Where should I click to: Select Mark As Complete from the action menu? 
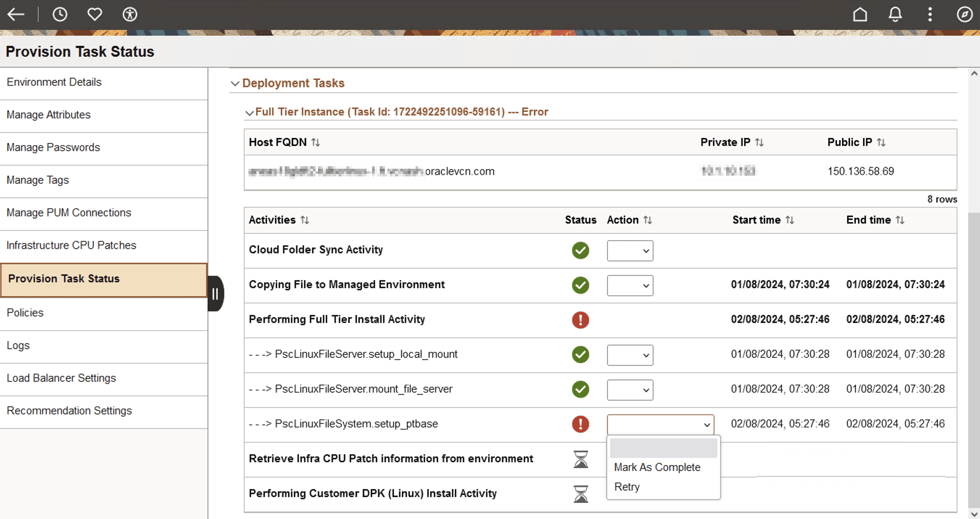pyautogui.click(x=657, y=467)
